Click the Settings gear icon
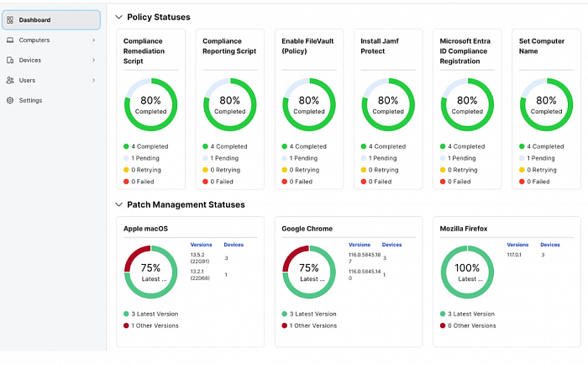 10,100
